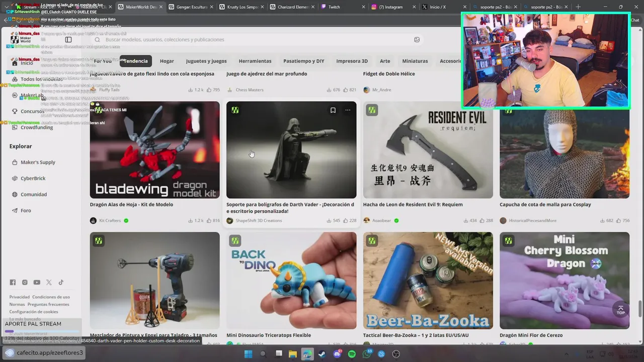Screen dimensions: 644x362
Task: Click the green badge on drill paint mixer thumbnail
Action: tap(99, 241)
